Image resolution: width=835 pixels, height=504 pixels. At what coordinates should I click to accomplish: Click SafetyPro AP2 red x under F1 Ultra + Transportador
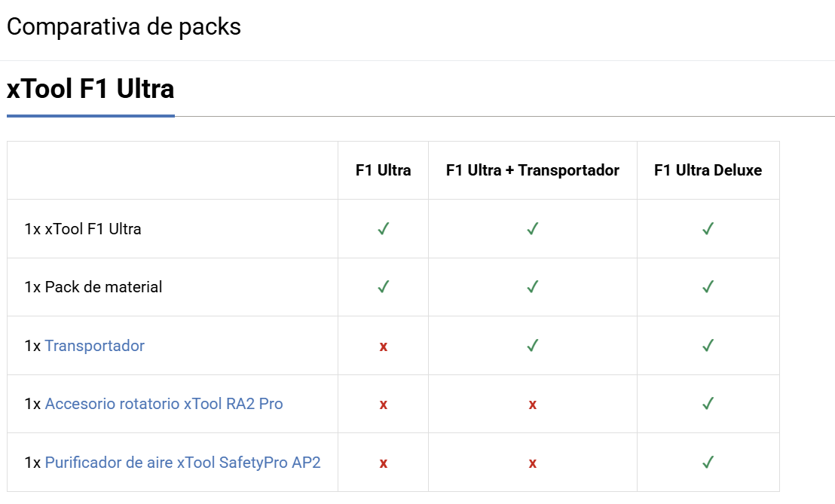(533, 463)
